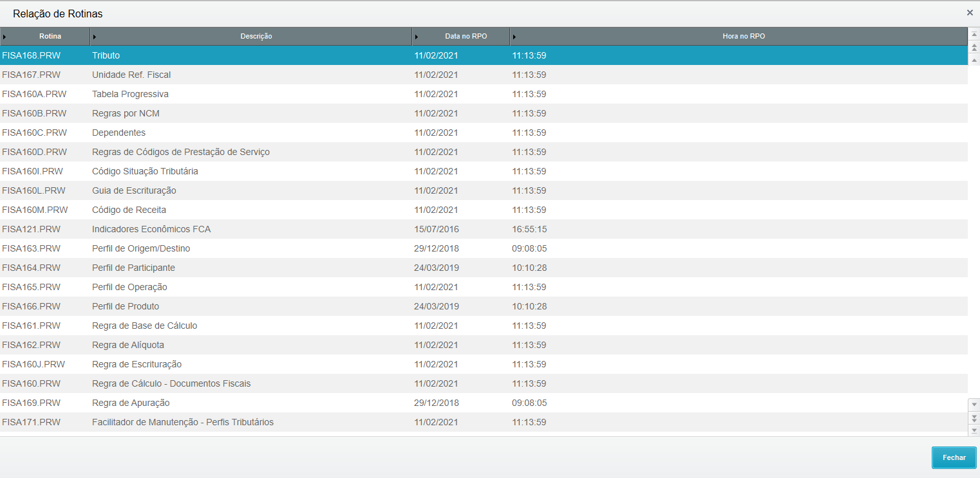This screenshot has width=980, height=478.
Task: Page down using the double down-arrow button
Action: pyautogui.click(x=974, y=418)
